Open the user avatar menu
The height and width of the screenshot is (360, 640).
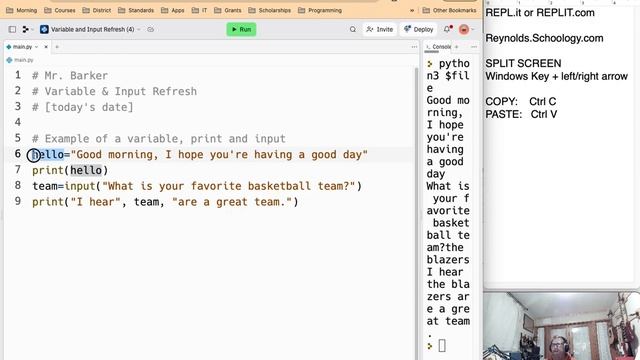[x=464, y=29]
